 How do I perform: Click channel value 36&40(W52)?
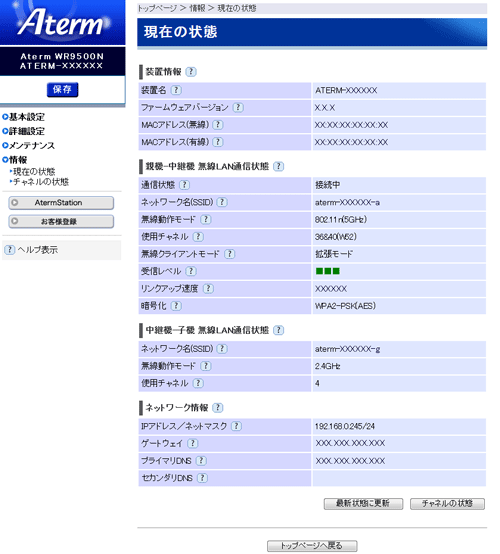336,237
